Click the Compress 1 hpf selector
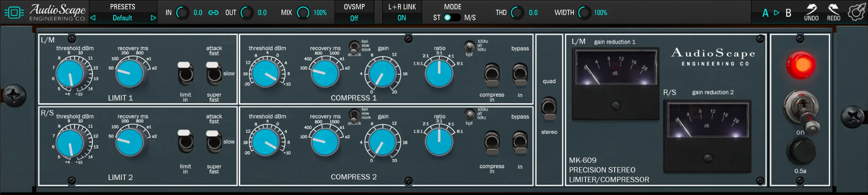Image resolution: width=868 pixels, height=195 pixels. point(469,46)
